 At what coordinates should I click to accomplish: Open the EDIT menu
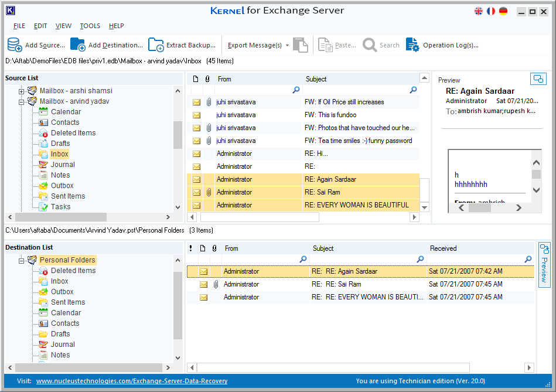(x=40, y=26)
